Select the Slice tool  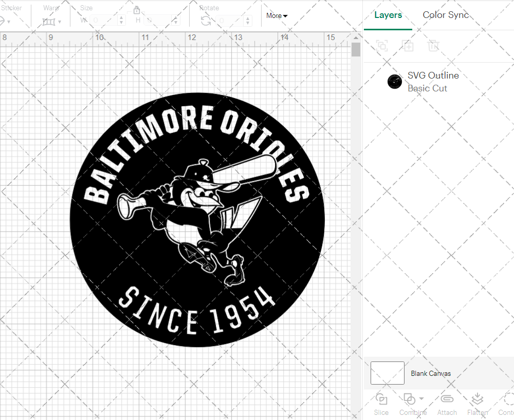(x=381, y=404)
